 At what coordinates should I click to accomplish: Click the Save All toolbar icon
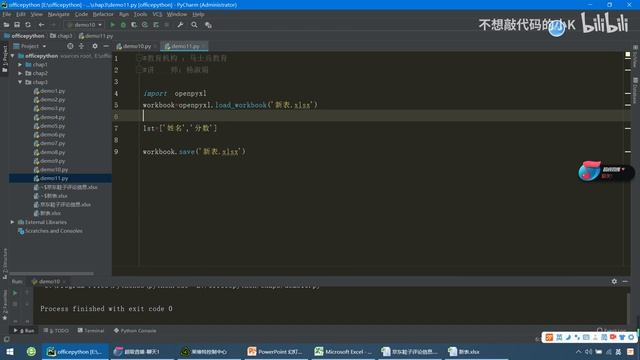pyautogui.click(x=17, y=25)
